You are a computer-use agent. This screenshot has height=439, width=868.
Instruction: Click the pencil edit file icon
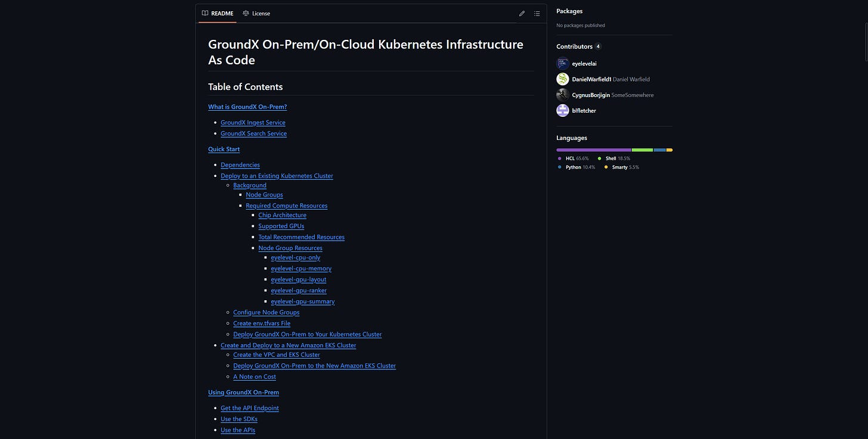[522, 13]
